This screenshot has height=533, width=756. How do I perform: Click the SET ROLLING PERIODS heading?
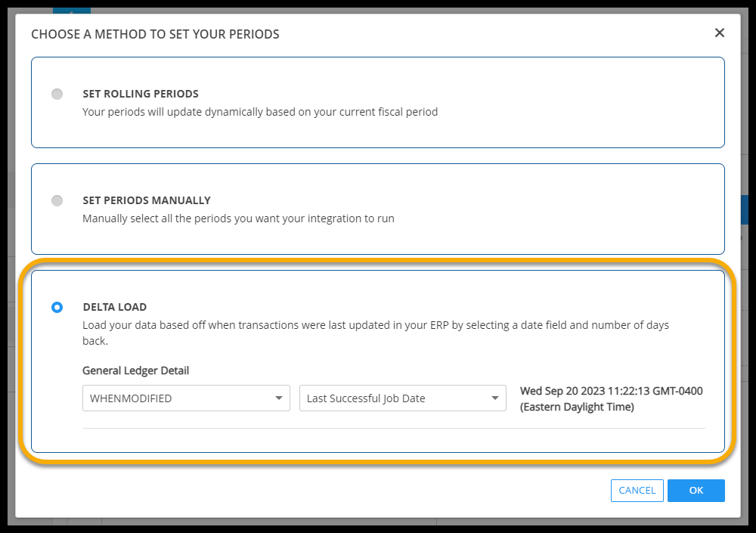141,95
